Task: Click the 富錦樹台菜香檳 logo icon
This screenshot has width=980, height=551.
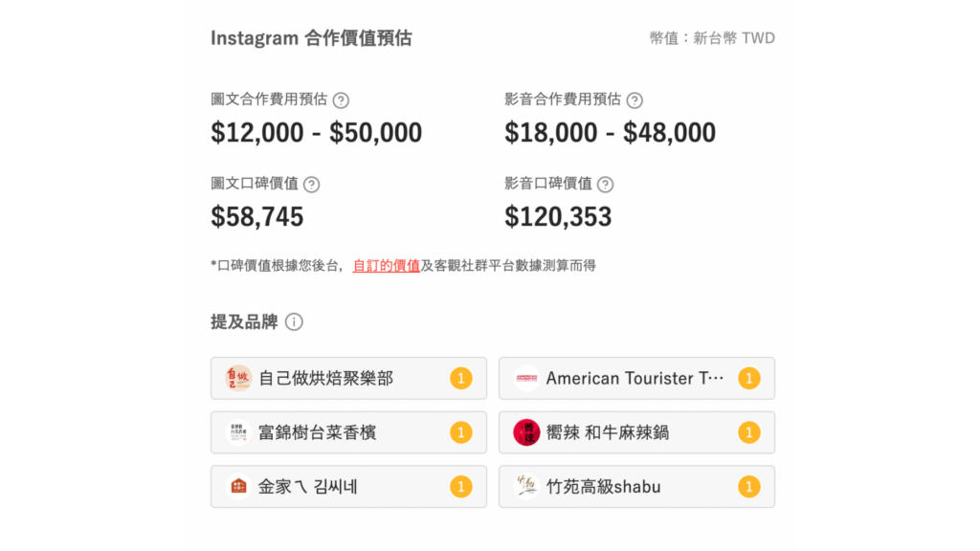Action: click(x=238, y=432)
